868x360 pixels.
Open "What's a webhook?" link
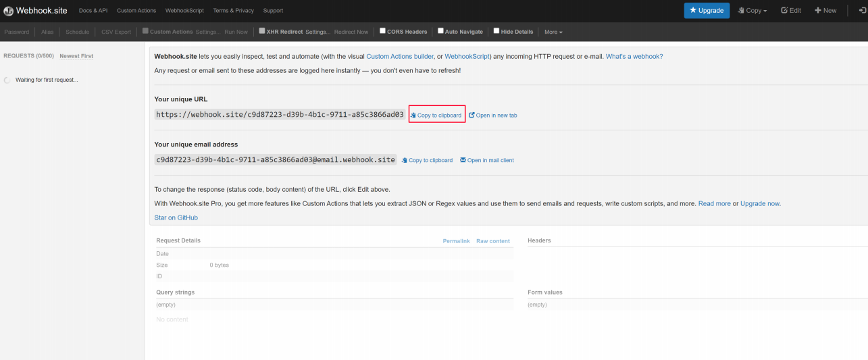pyautogui.click(x=634, y=57)
